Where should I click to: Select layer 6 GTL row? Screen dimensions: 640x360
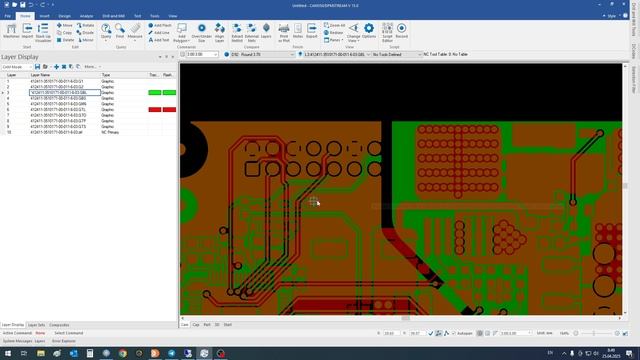89,109
